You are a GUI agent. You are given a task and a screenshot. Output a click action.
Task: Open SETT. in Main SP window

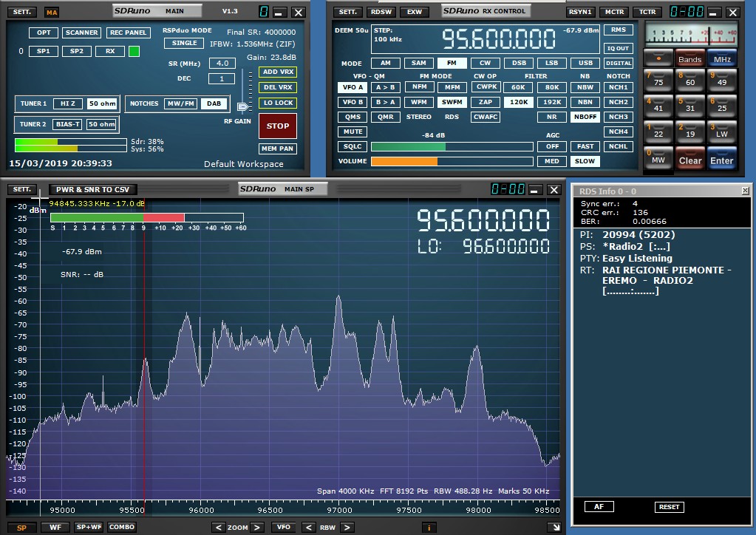point(22,189)
